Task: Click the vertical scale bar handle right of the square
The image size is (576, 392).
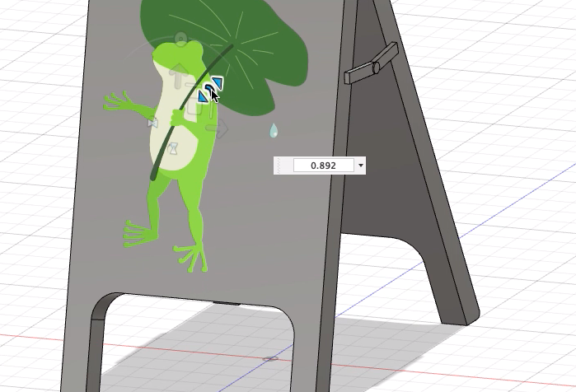Action: point(212,110)
